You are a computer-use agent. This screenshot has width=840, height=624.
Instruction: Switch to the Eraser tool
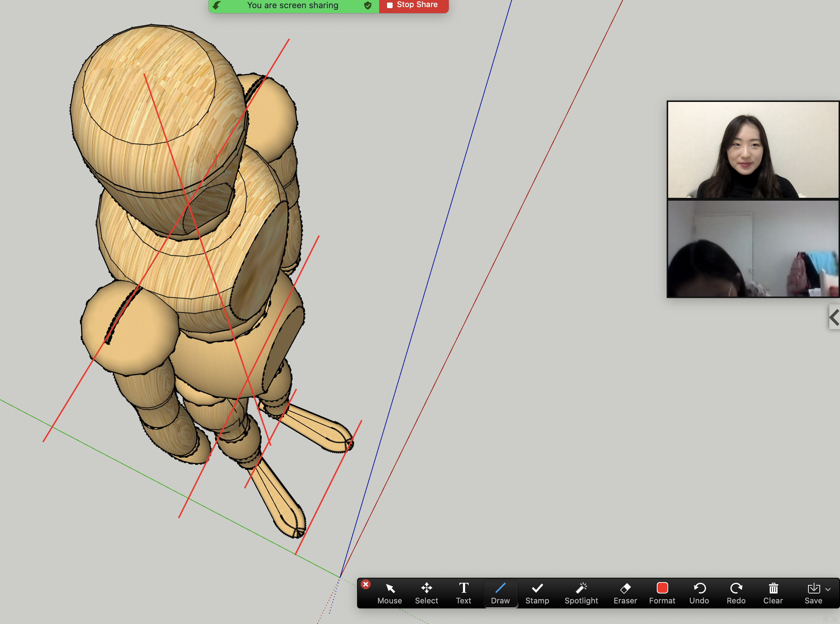[625, 593]
